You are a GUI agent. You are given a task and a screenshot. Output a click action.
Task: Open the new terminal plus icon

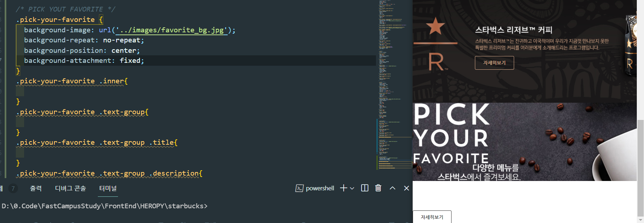(x=344, y=188)
